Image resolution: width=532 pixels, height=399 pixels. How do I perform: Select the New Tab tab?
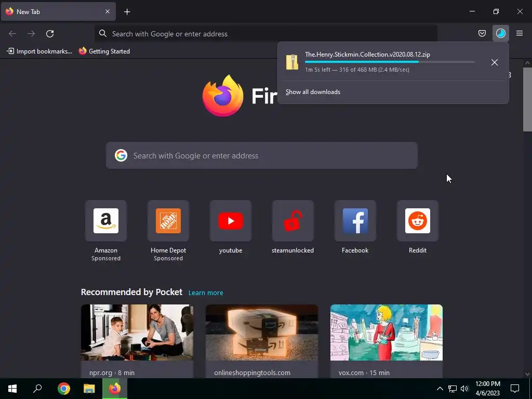tap(58, 11)
